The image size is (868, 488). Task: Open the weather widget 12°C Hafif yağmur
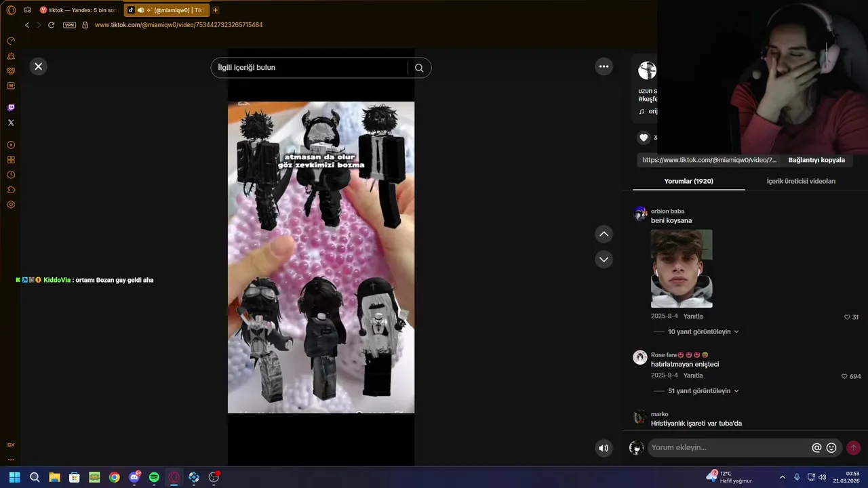tap(730, 477)
